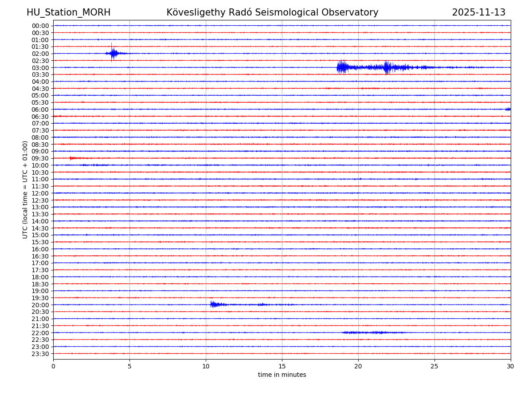Click the Kövesligethy Radó Seismological Observatory heading
Image resolution: width=532 pixels, height=399 pixels.
coord(272,12)
